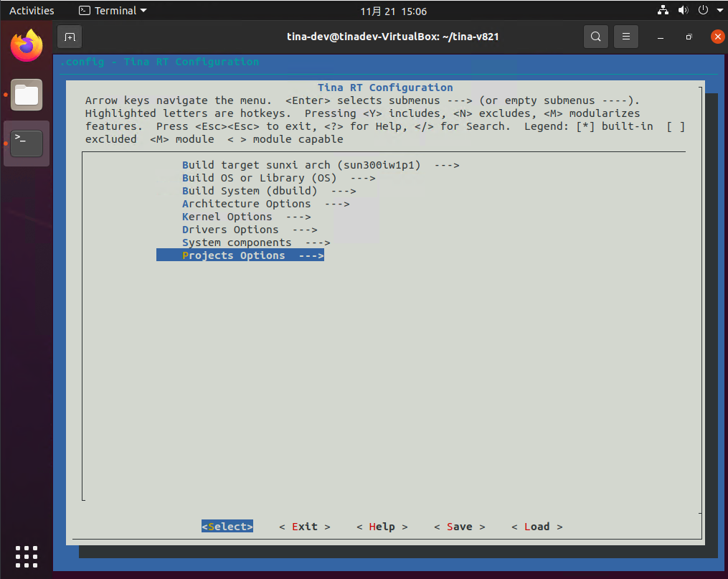Click the Exit button
728x579 pixels.
305,527
